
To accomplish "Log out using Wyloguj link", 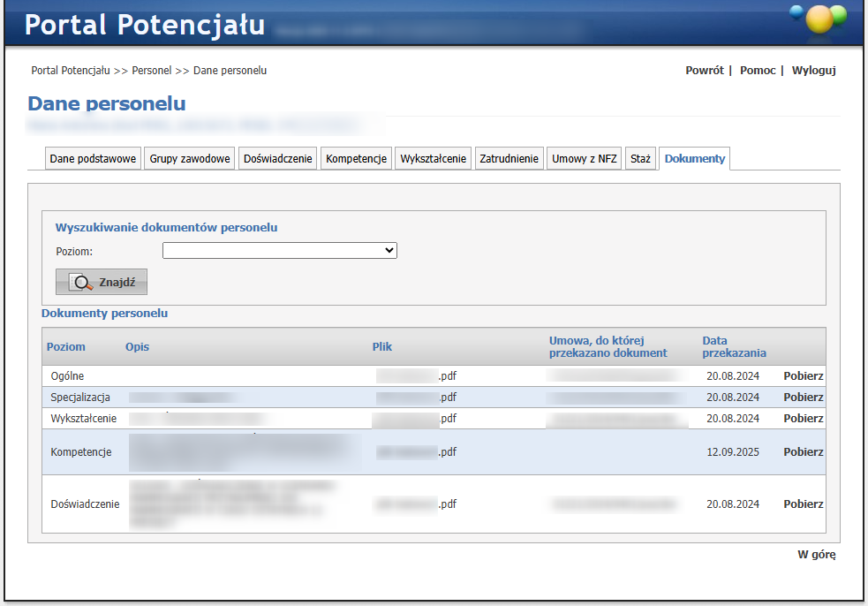I will (813, 71).
